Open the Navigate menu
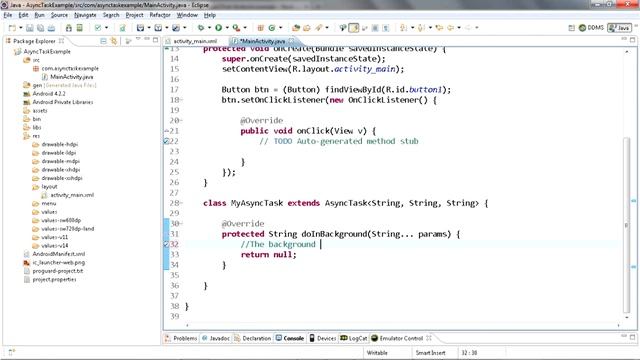The image size is (640, 360). point(85,15)
